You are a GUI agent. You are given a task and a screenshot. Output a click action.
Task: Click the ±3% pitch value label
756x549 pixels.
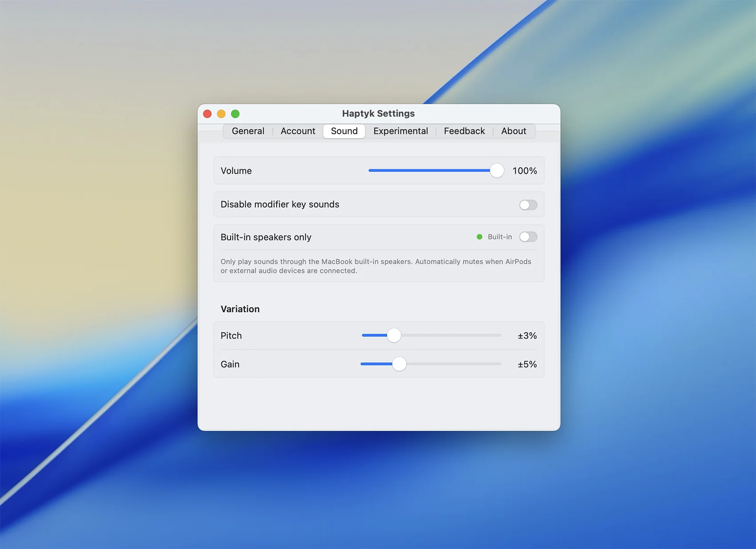(x=527, y=336)
